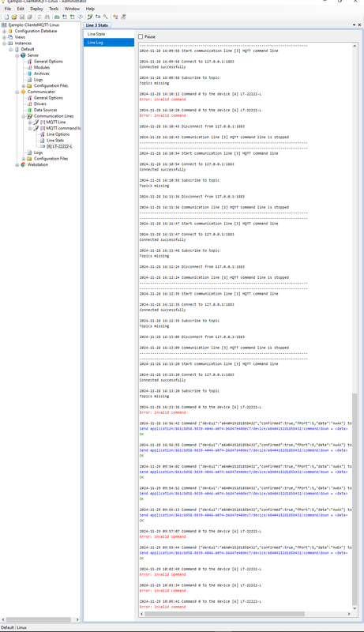
Task: Select Communicator General Options item
Action: (48, 98)
